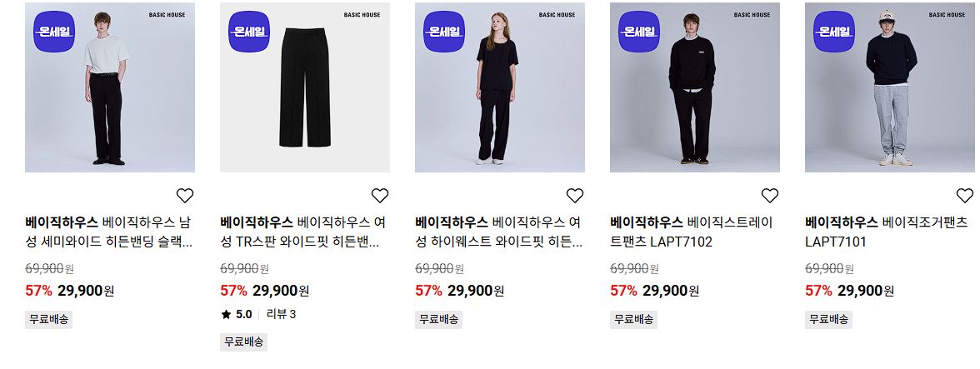Viewport: 980px width, 369px height.
Task: Open the gray jogger pants model thumbnail
Action: pos(890,87)
